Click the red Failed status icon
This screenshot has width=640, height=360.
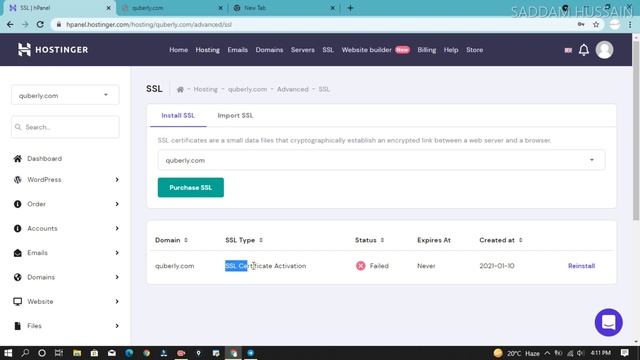click(360, 266)
